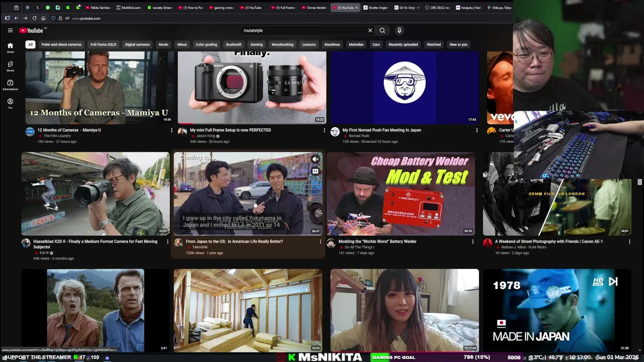Open more options for Hasselblad X2D II video
644x362 pixels.
[x=168, y=242]
